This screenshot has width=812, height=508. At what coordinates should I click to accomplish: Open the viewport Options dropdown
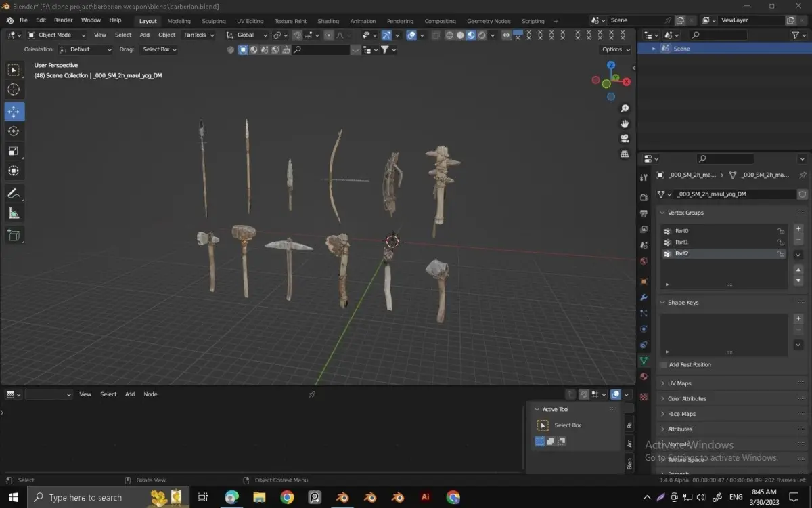pos(615,49)
